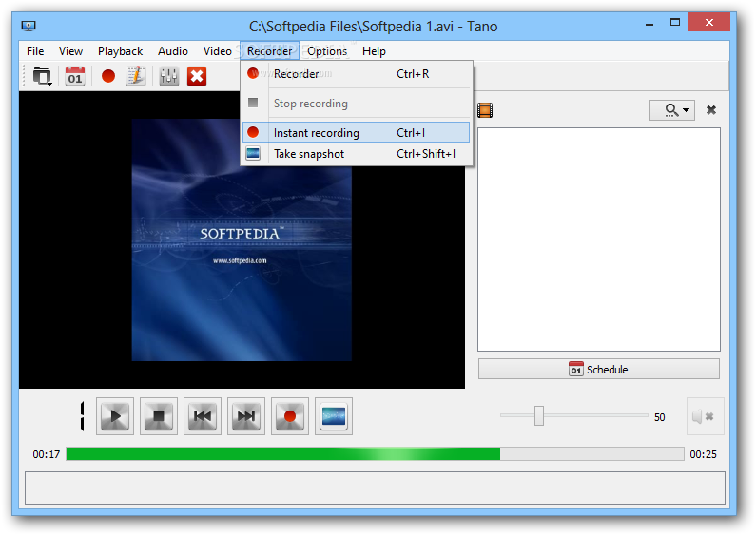Click the volume value 50
This screenshot has height=535, width=756.
coord(660,417)
